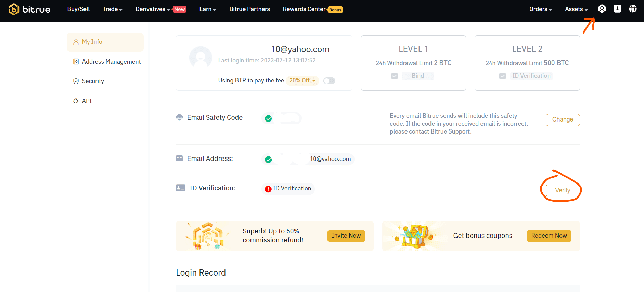
Task: Click the ID Verification card icon
Action: tap(181, 188)
